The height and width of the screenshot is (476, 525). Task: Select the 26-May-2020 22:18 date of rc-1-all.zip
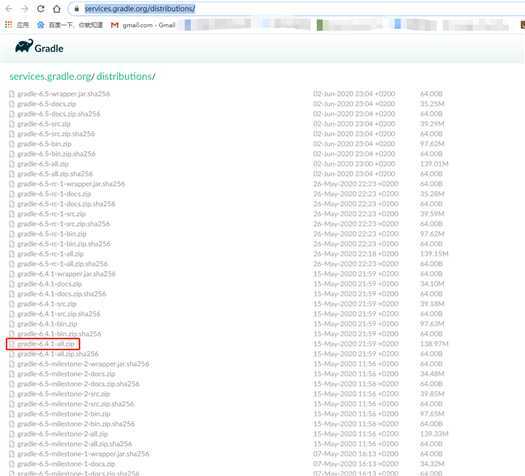pyautogui.click(x=356, y=254)
